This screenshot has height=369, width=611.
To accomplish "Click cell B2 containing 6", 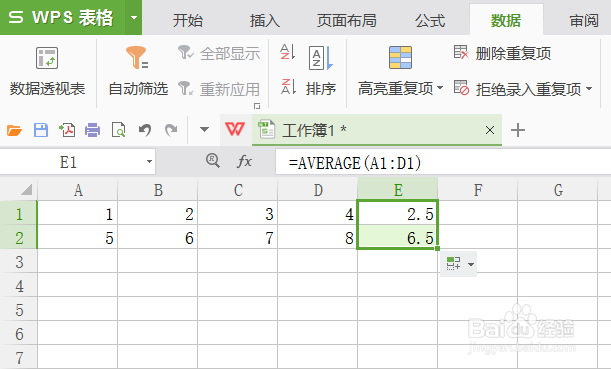I will click(x=158, y=237).
